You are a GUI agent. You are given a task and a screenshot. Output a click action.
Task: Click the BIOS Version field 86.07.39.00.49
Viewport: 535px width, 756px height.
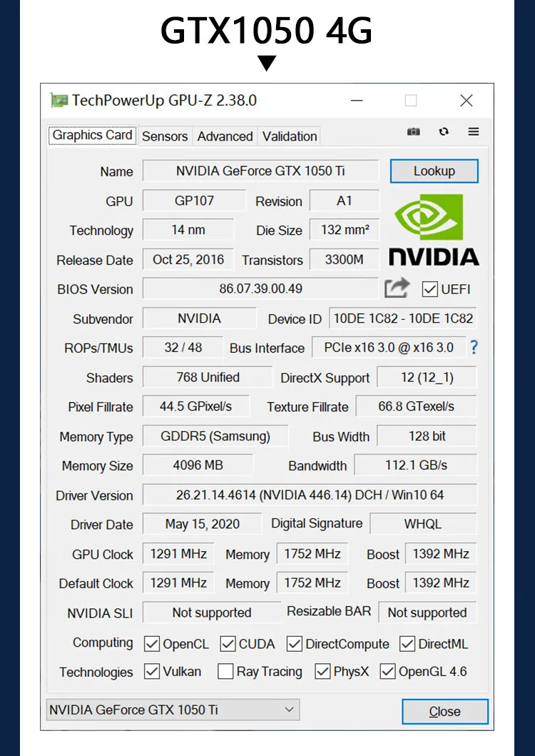(x=260, y=289)
